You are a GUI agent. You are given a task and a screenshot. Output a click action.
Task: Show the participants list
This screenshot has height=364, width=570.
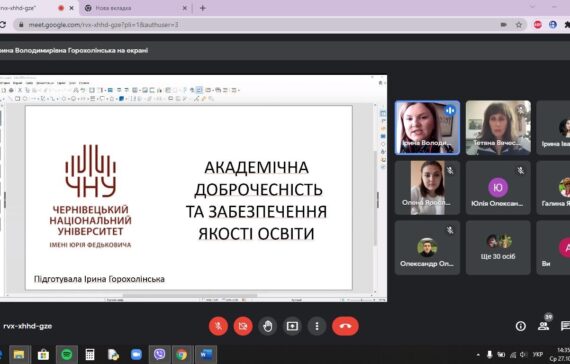(543, 326)
